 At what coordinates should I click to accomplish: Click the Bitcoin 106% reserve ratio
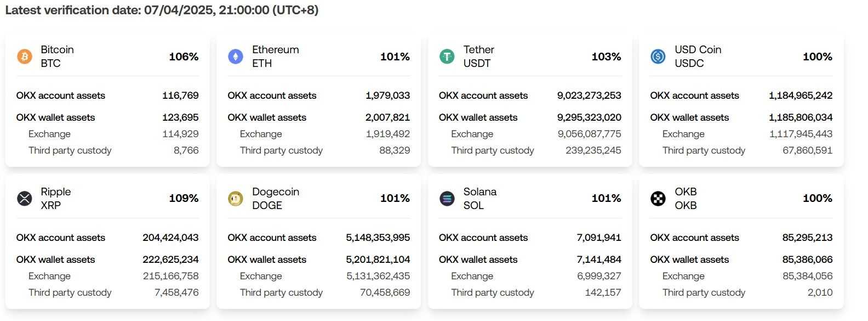[184, 57]
